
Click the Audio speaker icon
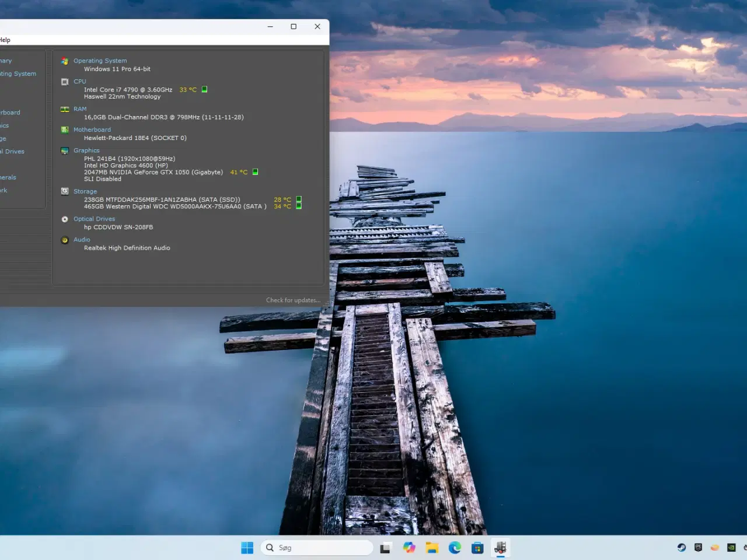click(x=65, y=240)
